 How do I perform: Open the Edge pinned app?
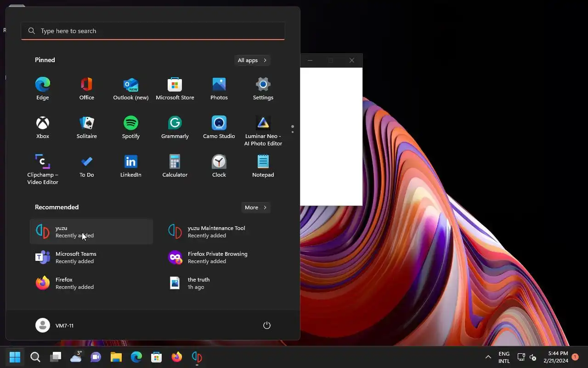click(x=43, y=89)
